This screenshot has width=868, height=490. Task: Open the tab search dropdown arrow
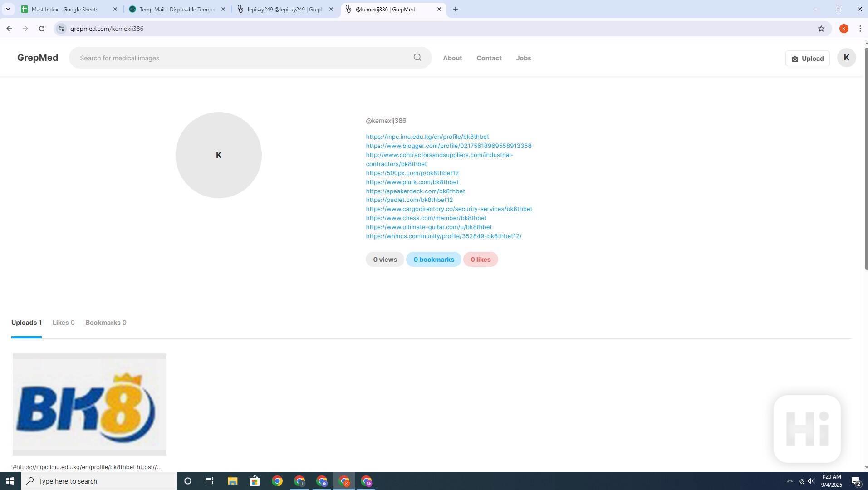[8, 9]
